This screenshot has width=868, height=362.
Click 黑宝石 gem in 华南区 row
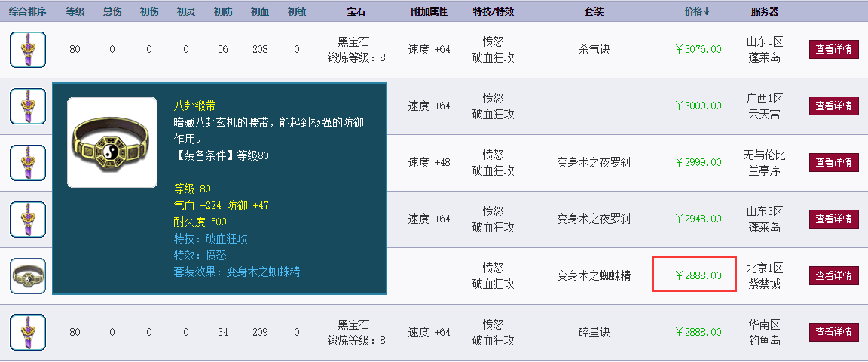pos(353,324)
